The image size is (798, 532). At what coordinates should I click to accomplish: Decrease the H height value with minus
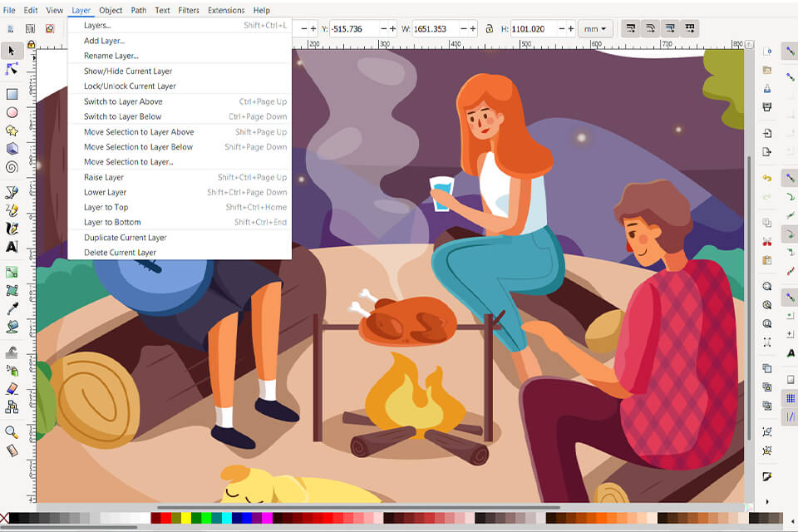click(562, 29)
